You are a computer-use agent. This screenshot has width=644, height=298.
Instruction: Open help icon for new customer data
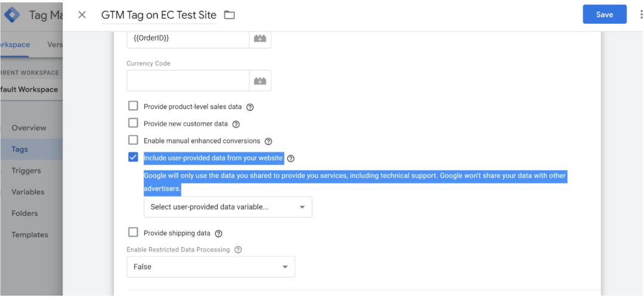pyautogui.click(x=236, y=125)
